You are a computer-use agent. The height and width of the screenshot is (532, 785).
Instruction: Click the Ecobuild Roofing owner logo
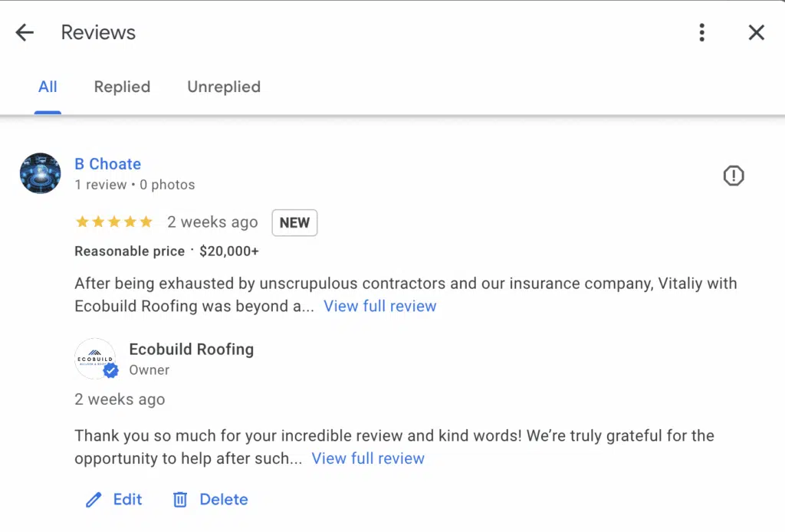point(96,359)
